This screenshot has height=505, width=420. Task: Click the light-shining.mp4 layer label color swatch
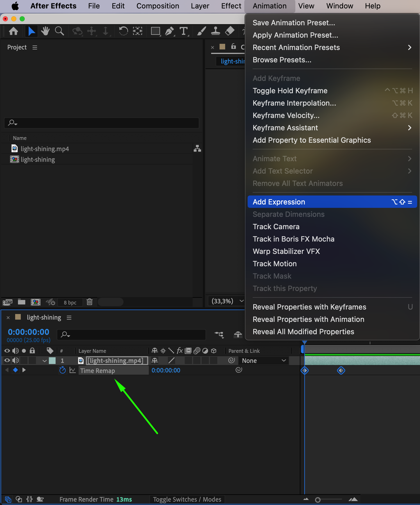(x=52, y=361)
